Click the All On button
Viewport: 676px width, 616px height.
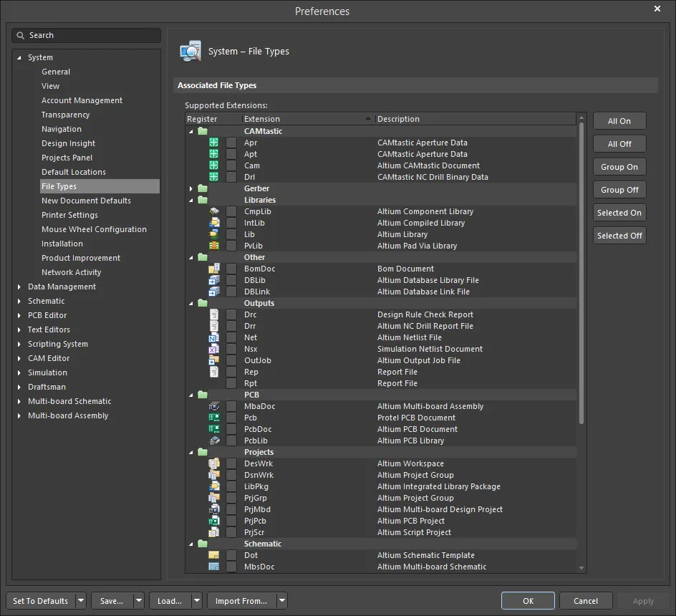pos(619,121)
